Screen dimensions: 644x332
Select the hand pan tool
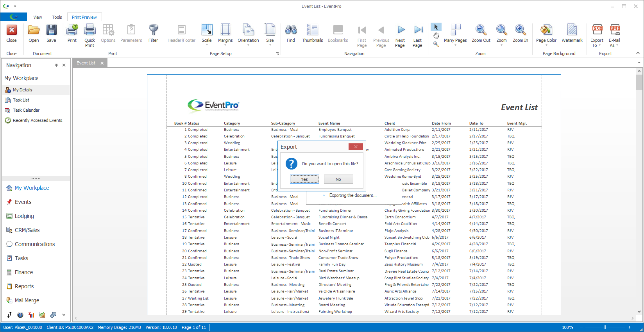click(x=436, y=36)
